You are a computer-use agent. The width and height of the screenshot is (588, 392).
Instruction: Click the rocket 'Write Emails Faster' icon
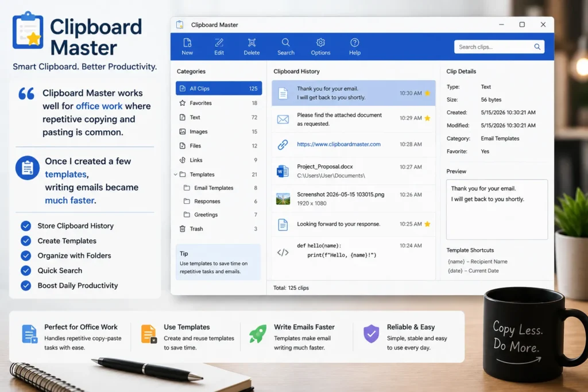pyautogui.click(x=258, y=334)
